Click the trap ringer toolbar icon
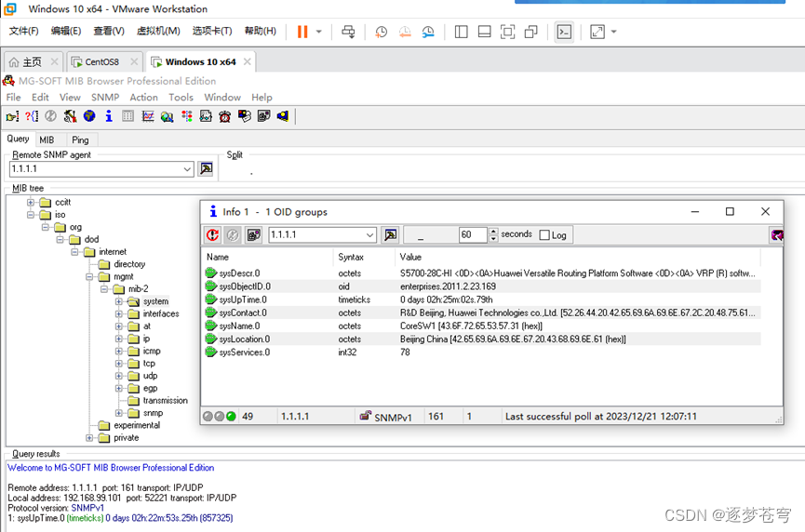 206,116
